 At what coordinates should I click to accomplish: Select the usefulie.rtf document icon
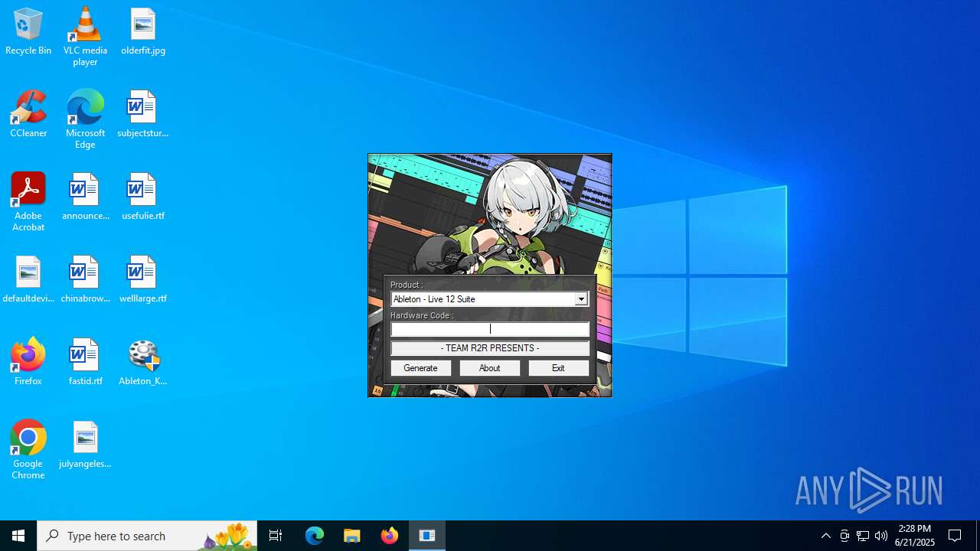coord(143,197)
